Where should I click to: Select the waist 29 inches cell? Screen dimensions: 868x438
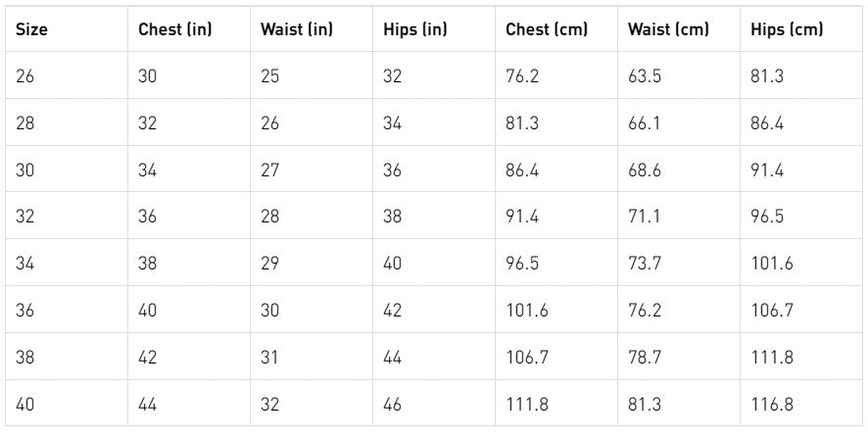pyautogui.click(x=269, y=264)
